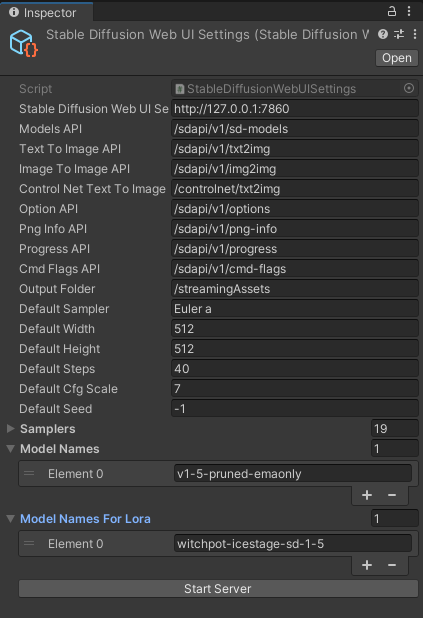Click the Default Steps field showing 40
423x618 pixels.
point(294,369)
